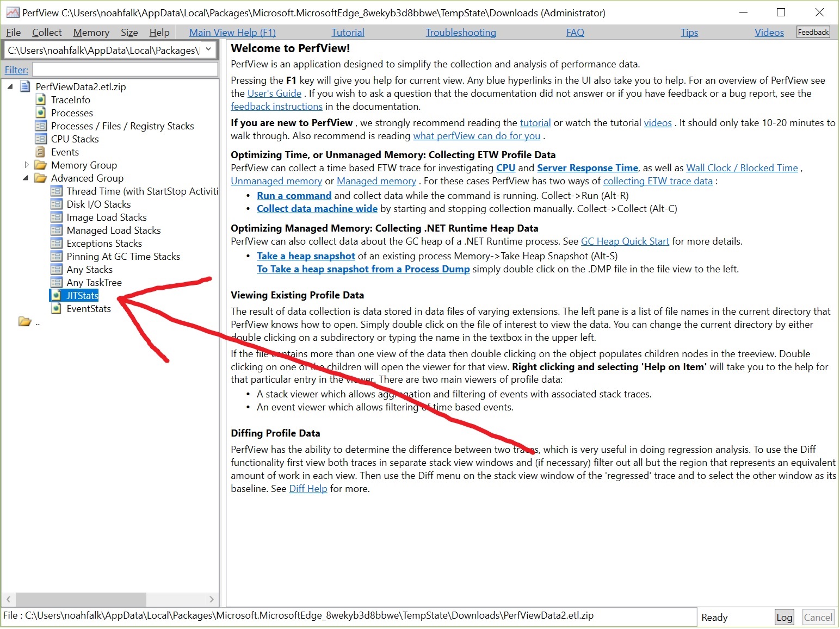Open the File menu

click(x=13, y=33)
